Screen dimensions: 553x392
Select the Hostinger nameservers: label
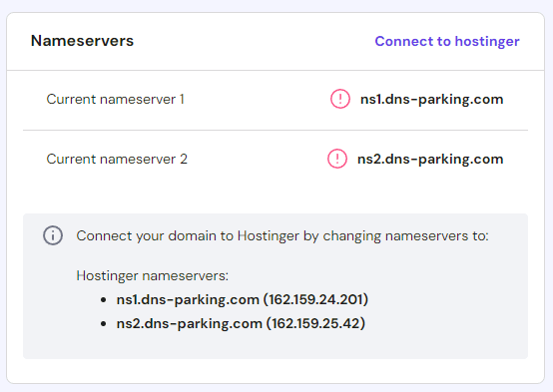(x=153, y=275)
